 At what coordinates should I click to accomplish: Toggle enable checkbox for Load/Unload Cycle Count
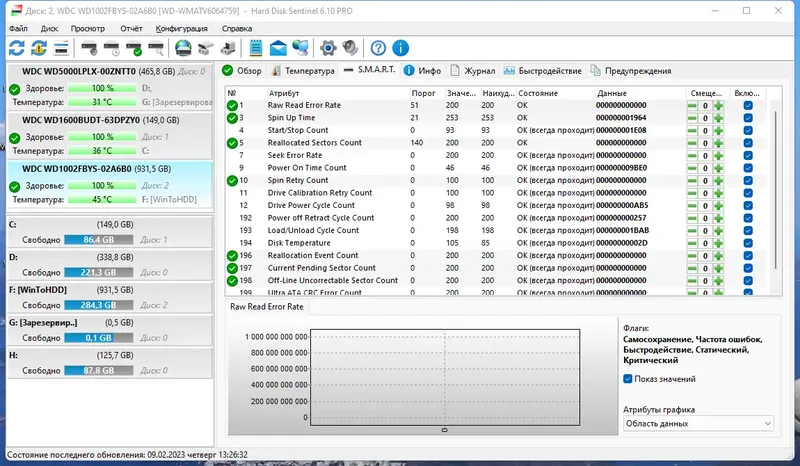pos(748,230)
